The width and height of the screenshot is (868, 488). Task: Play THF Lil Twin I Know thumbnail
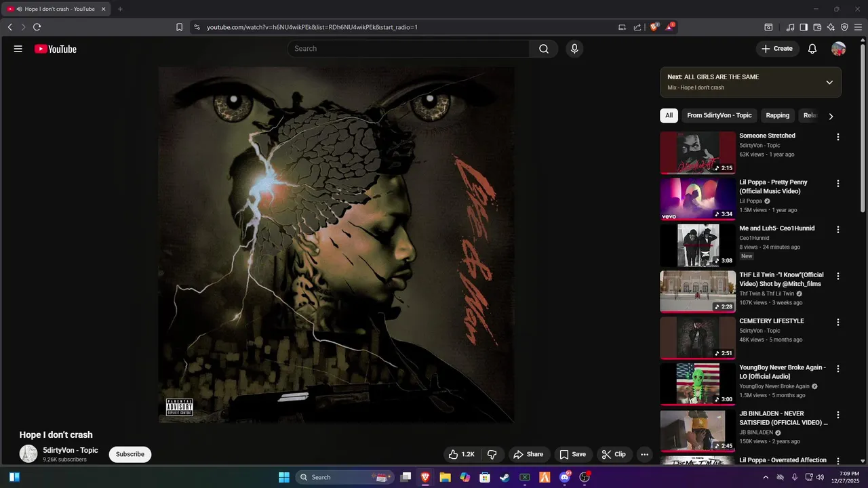coord(698,291)
